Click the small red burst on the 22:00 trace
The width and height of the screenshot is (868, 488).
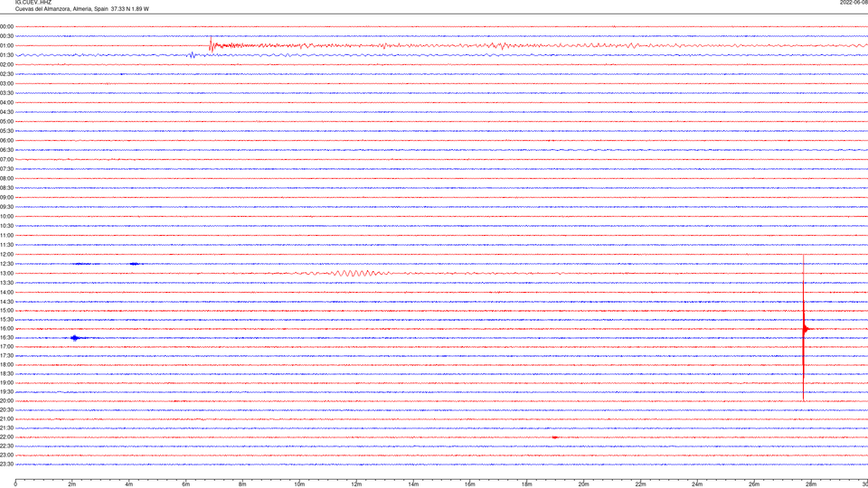(554, 437)
